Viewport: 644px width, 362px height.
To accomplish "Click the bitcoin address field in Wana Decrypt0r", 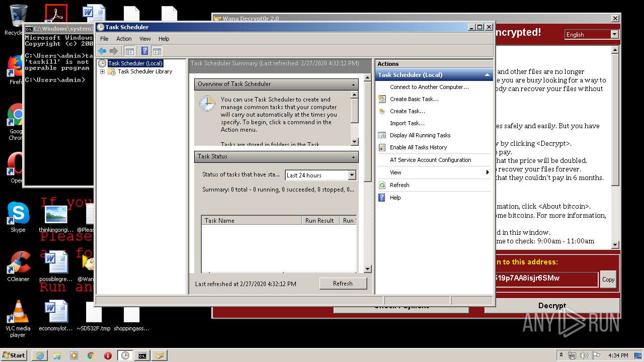I will click(546, 279).
